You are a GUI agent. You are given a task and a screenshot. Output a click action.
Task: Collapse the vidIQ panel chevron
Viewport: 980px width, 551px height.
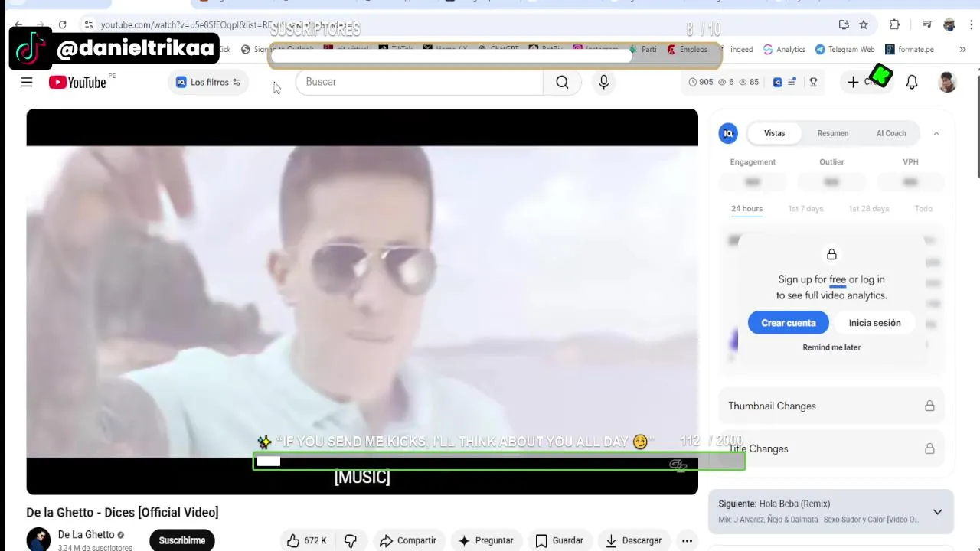coord(936,133)
